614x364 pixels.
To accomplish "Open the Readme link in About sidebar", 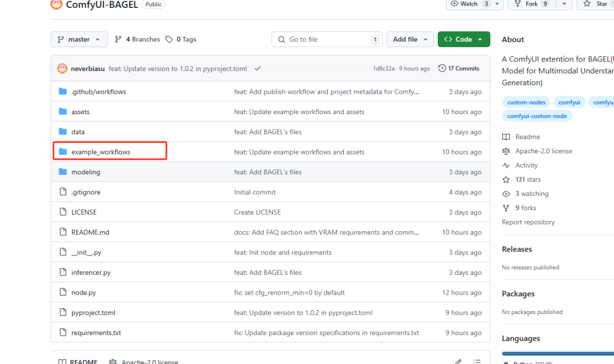I will coord(528,137).
